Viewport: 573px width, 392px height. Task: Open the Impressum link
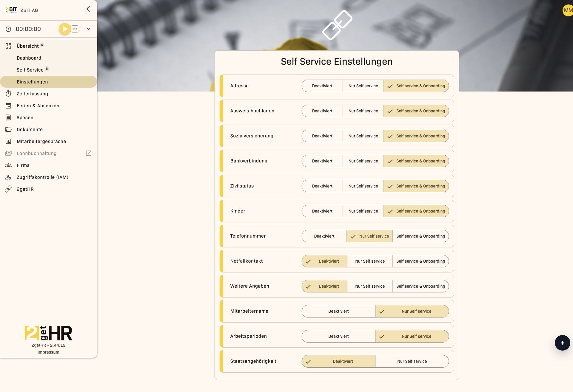click(x=48, y=352)
